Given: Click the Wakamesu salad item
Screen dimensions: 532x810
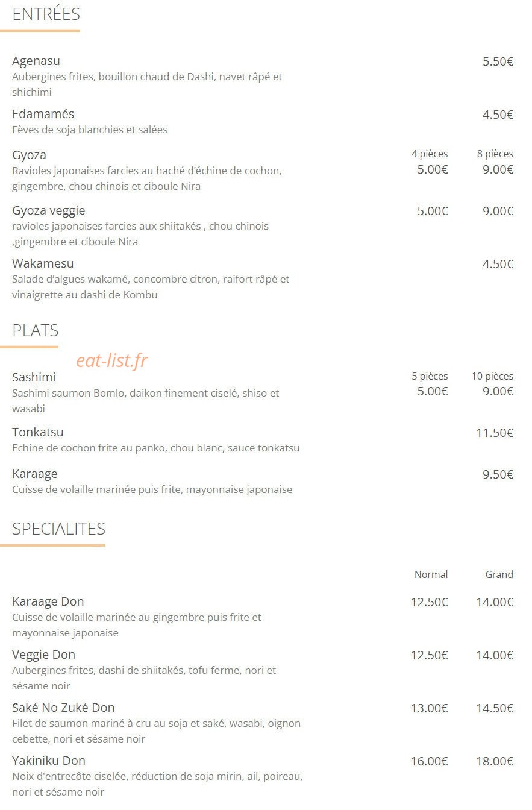Looking at the screenshot, I should [43, 263].
